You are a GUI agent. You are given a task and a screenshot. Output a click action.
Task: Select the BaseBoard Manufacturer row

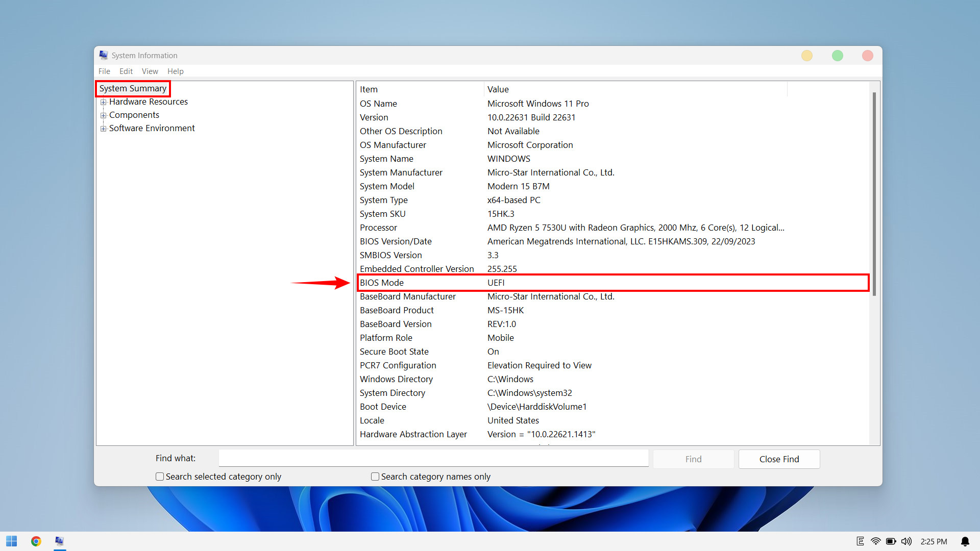tap(612, 296)
